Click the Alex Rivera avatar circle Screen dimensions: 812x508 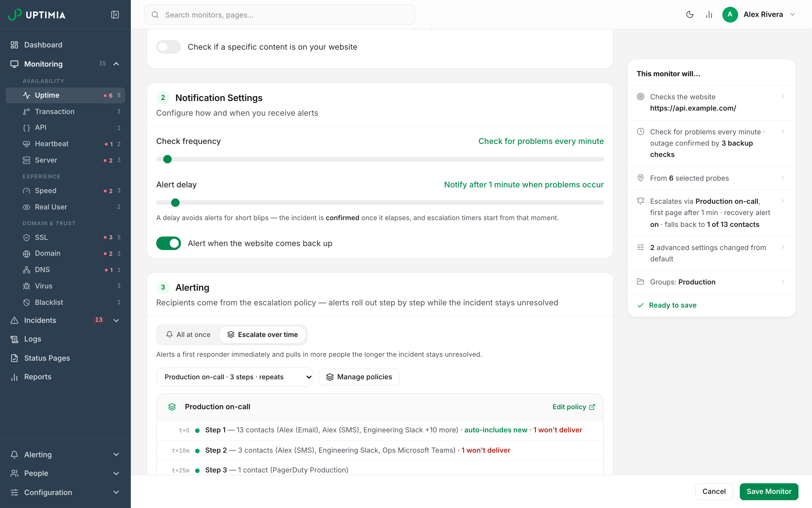(x=730, y=14)
